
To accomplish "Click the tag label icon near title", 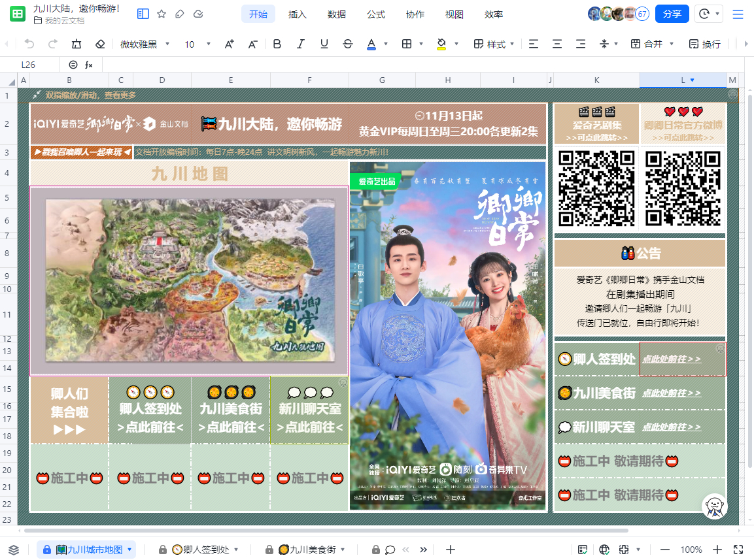I will point(180,14).
